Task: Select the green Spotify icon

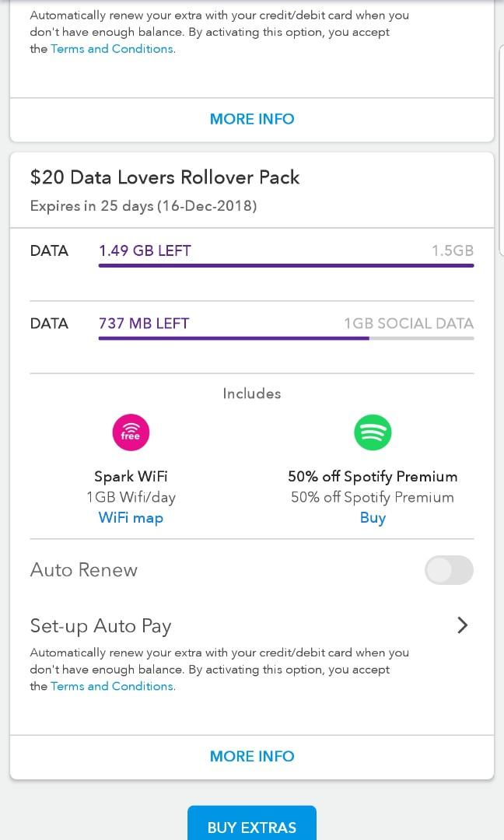Action: [x=373, y=432]
